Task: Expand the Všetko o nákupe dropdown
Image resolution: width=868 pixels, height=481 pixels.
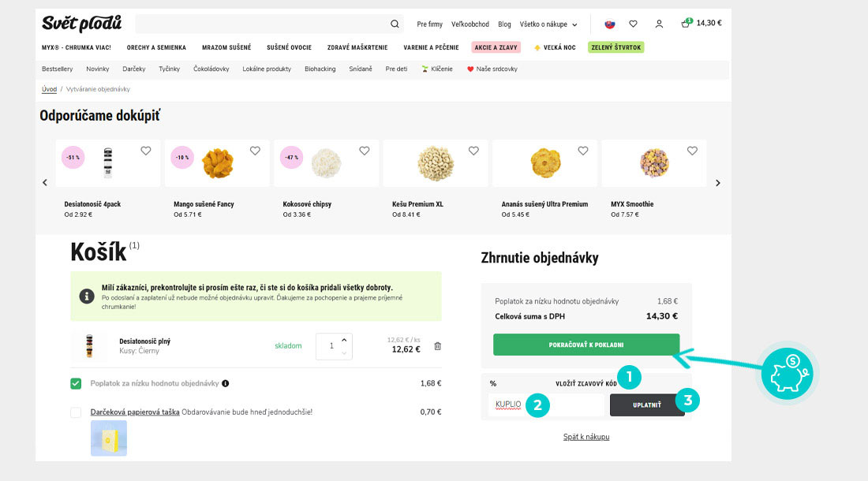Action: coord(548,24)
